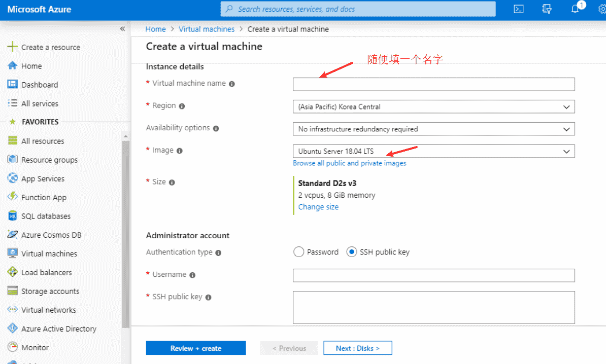Click the Storage accounts icon

(x=12, y=290)
